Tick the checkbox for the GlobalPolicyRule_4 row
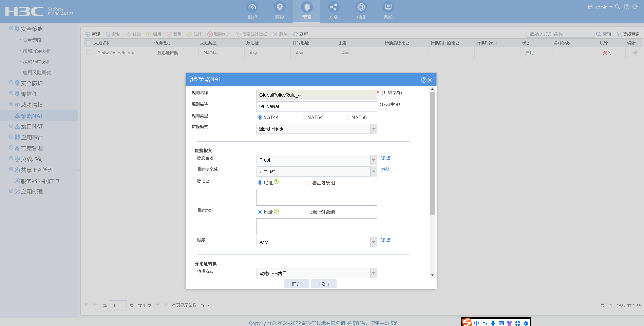The width and height of the screenshot is (644, 326). [x=89, y=53]
